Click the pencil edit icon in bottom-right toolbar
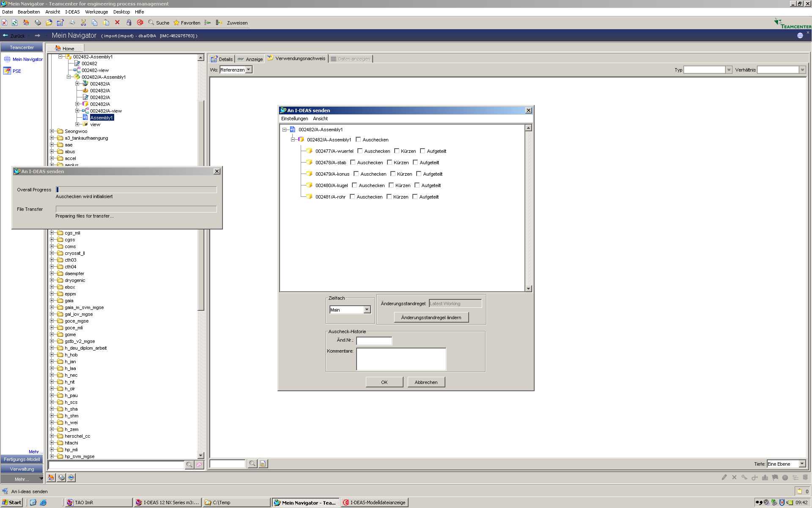This screenshot has width=812, height=508. [724, 478]
